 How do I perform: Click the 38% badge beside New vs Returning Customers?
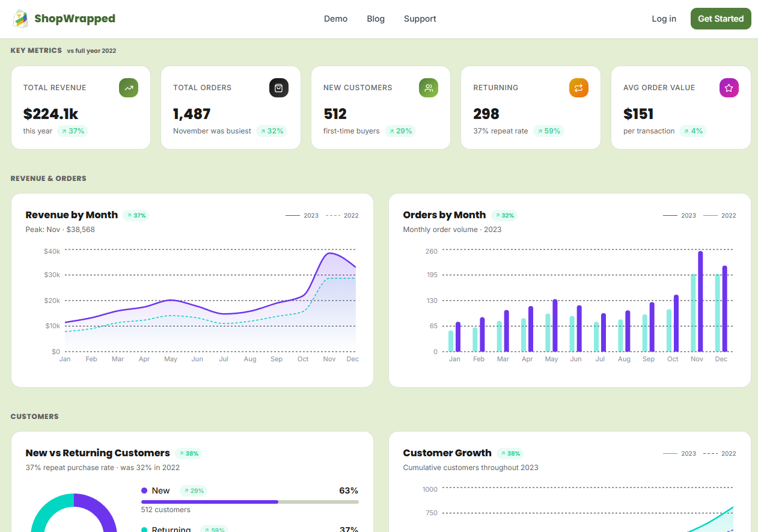[x=188, y=453]
